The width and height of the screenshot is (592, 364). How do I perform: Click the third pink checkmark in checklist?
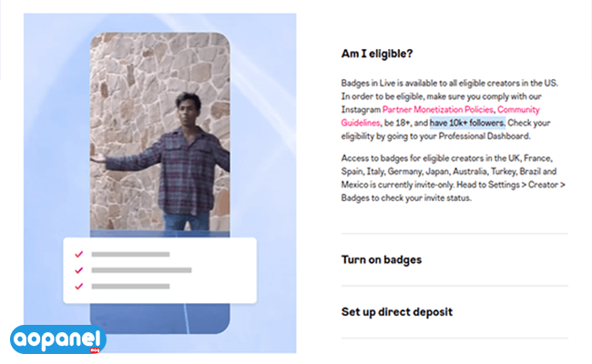click(79, 287)
